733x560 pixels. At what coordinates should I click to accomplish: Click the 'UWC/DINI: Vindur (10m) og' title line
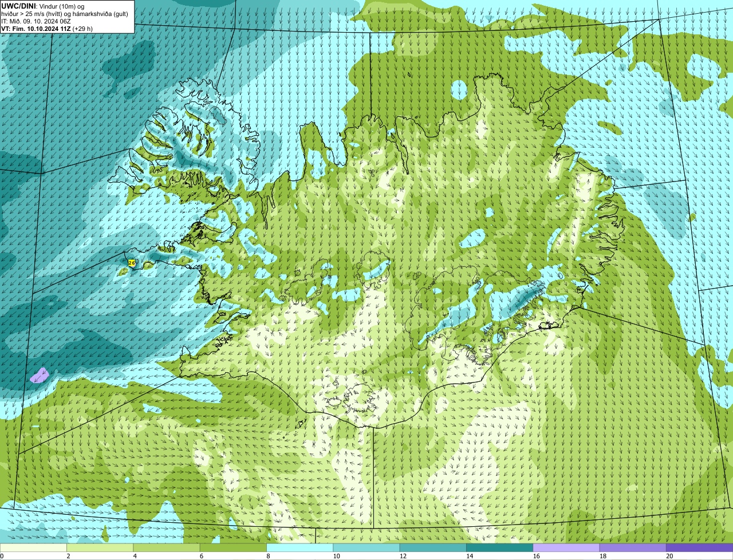(43, 6)
